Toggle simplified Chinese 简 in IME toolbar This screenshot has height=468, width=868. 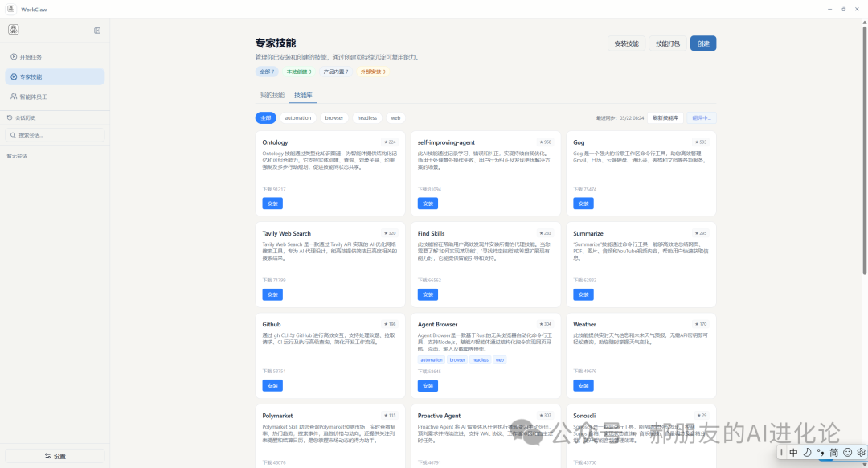pyautogui.click(x=834, y=453)
